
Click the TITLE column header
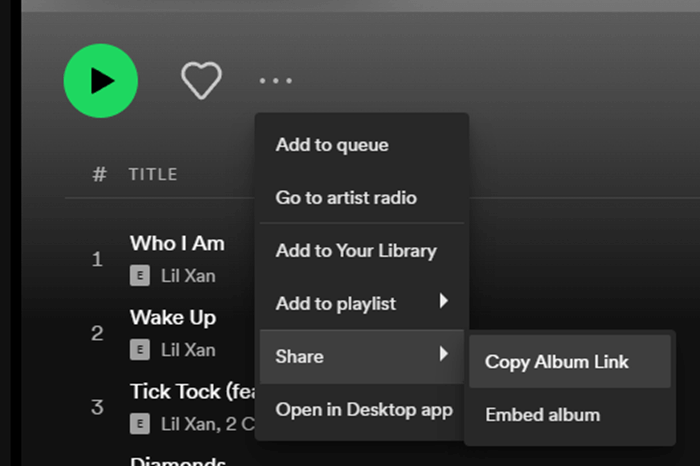(153, 174)
